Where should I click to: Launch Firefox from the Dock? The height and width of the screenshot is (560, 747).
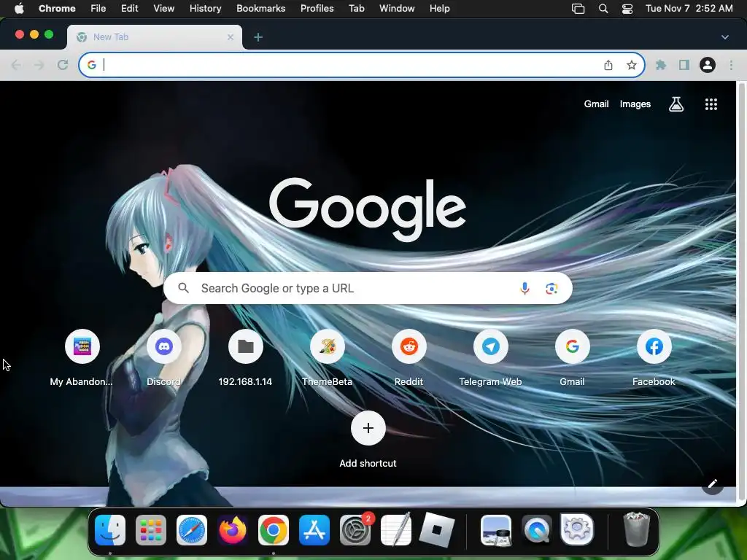[x=233, y=530]
